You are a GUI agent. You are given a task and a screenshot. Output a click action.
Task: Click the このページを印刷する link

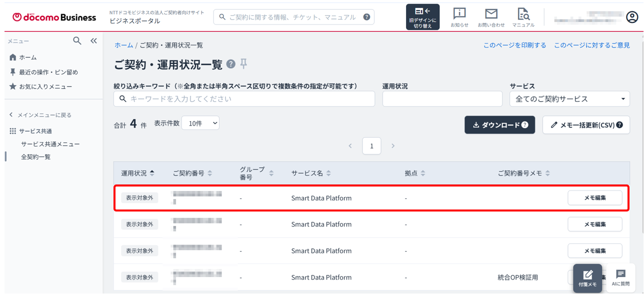point(514,45)
